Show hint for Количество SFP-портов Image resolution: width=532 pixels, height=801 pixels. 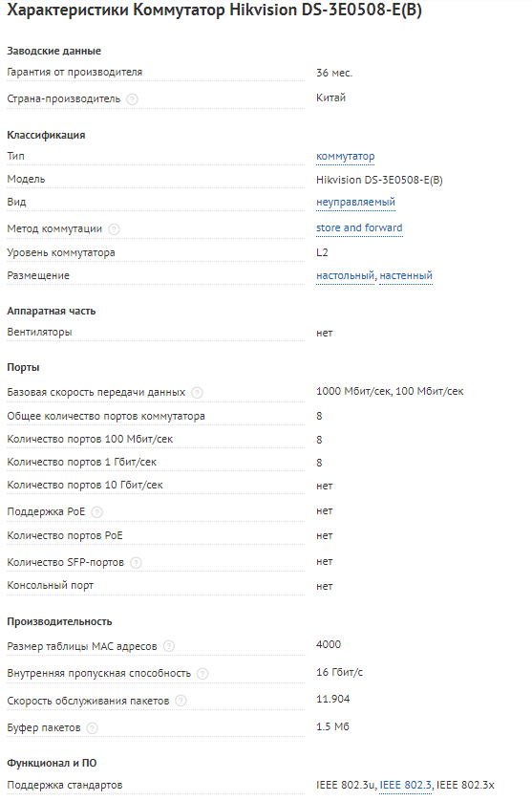136,563
